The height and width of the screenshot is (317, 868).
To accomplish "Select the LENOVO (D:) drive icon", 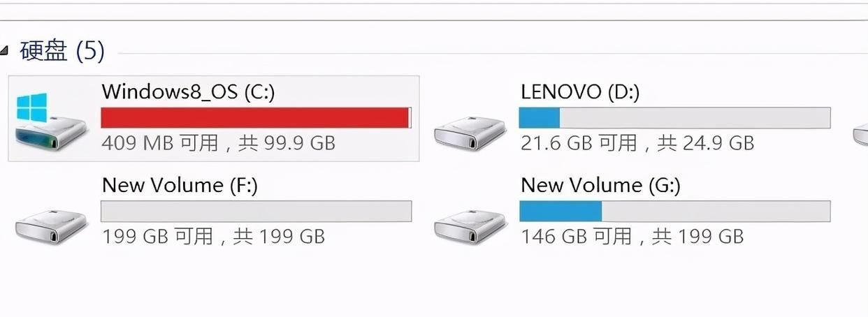I will click(470, 133).
